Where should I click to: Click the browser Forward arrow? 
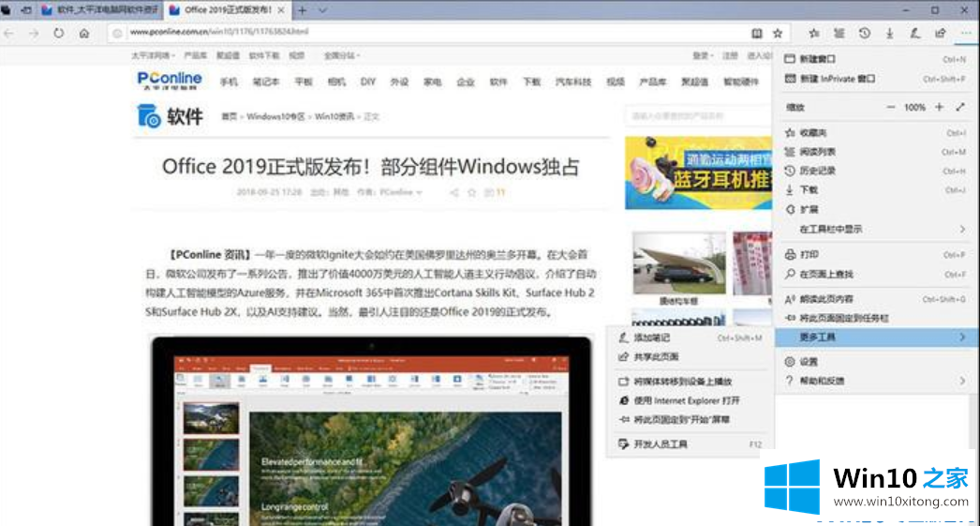pos(34,33)
